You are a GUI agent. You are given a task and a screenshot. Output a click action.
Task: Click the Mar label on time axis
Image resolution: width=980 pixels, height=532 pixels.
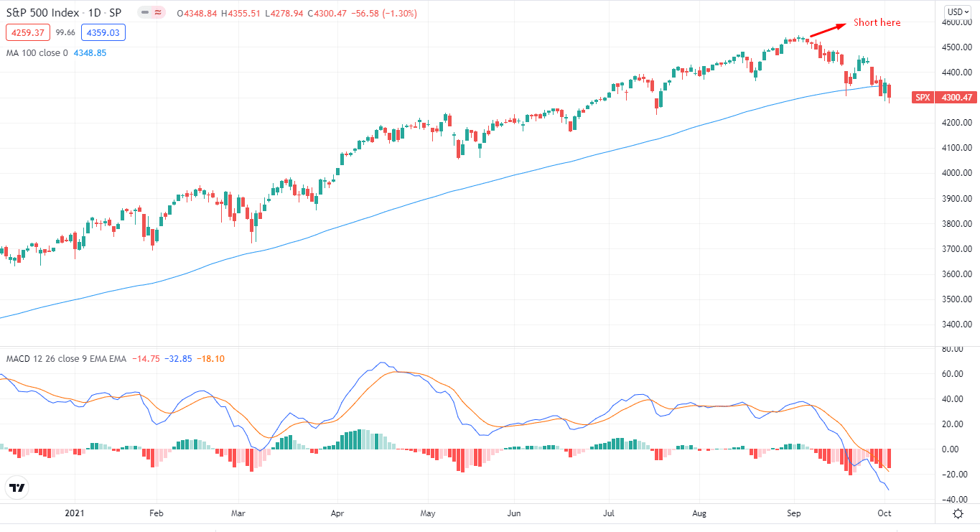coord(238,513)
